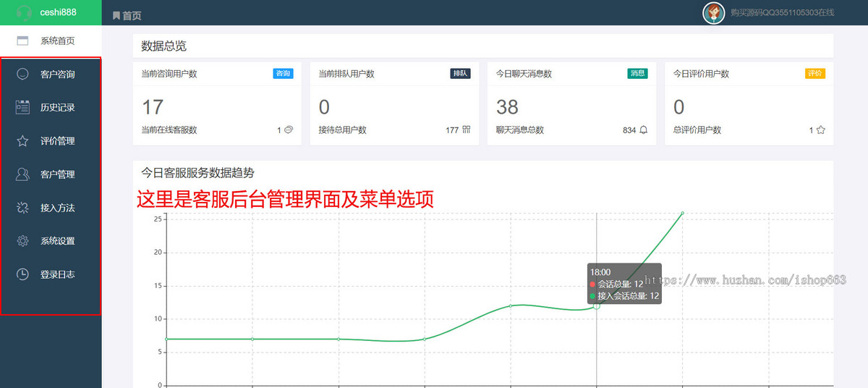
Task: Select 评价管理 menu entry
Action: pos(51,140)
